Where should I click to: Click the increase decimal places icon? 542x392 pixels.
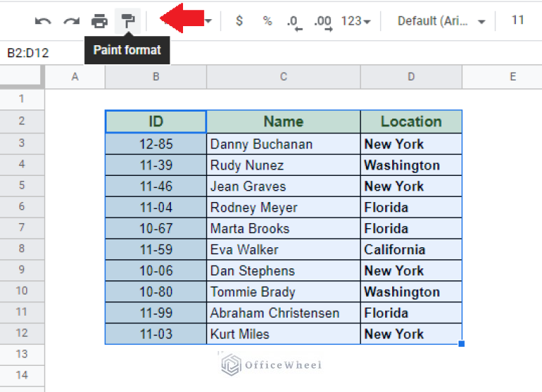coord(322,22)
